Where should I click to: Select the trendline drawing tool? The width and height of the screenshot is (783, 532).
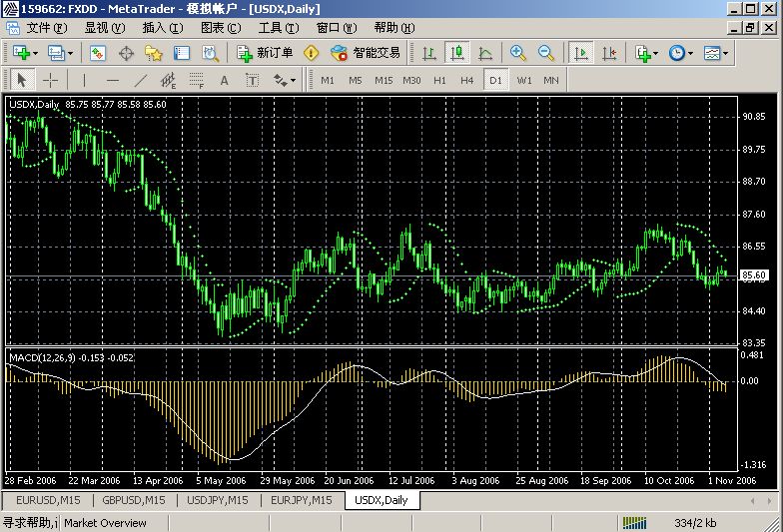[141, 80]
